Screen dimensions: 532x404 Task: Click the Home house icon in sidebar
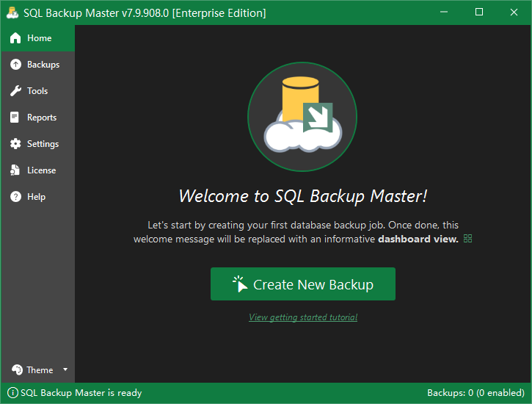click(15, 38)
